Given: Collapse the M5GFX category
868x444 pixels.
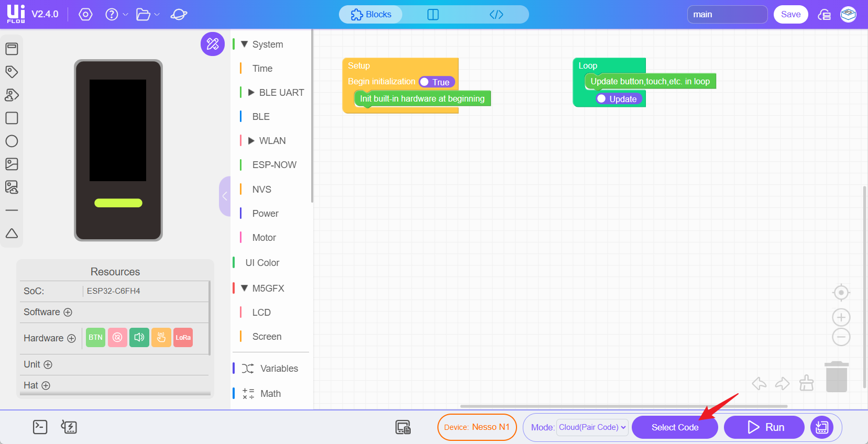Looking at the screenshot, I should tap(245, 288).
